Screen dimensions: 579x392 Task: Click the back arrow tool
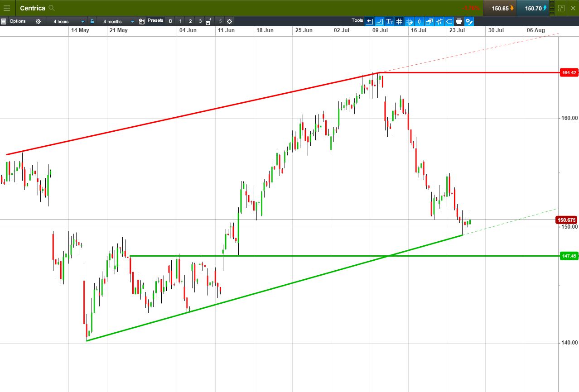tap(369, 21)
